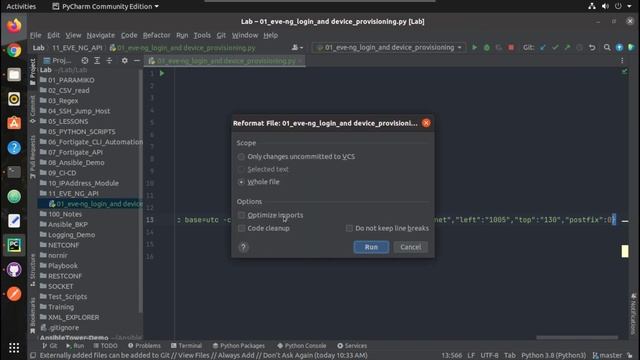Image resolution: width=640 pixels, height=360 pixels.
Task: Click Run in Reformat File dialog
Action: point(371,247)
